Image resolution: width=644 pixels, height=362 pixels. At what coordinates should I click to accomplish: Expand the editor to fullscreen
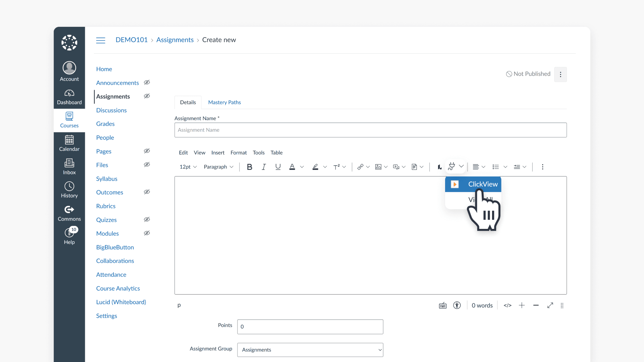pos(550,305)
